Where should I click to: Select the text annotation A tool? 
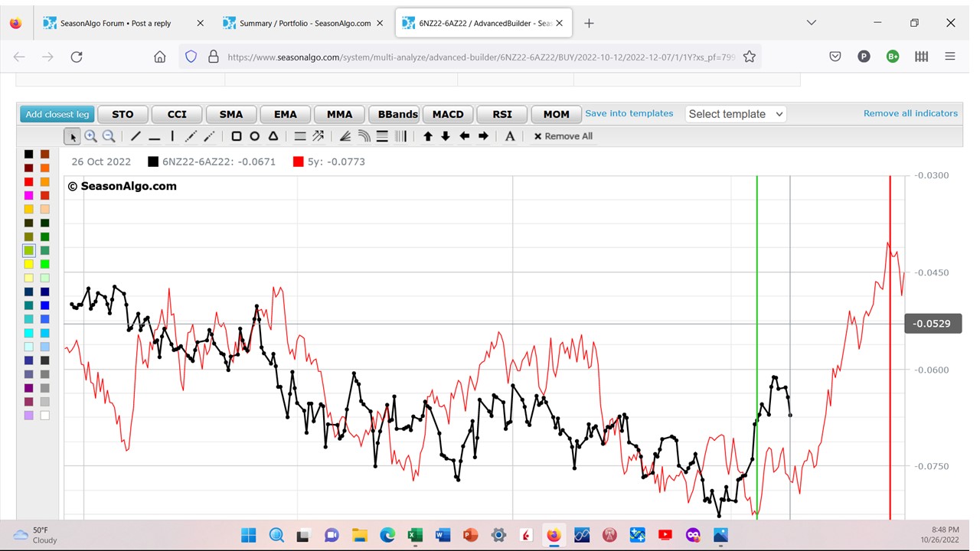510,136
